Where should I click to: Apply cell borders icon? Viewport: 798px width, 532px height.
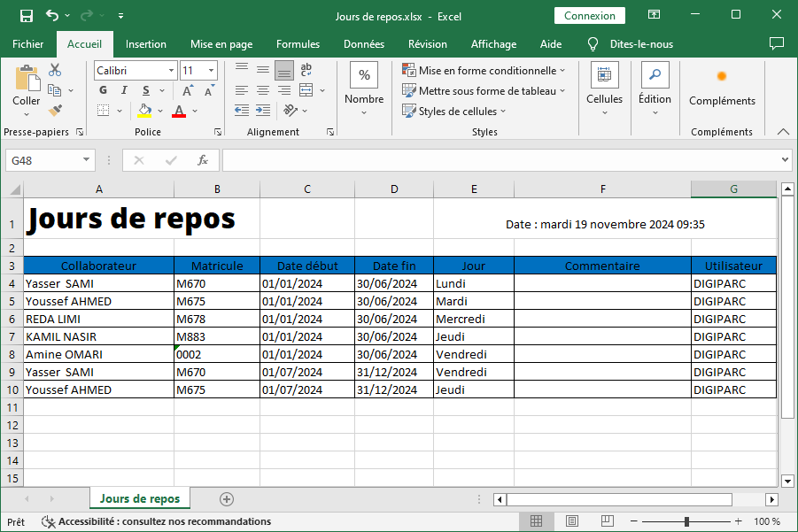pyautogui.click(x=104, y=111)
